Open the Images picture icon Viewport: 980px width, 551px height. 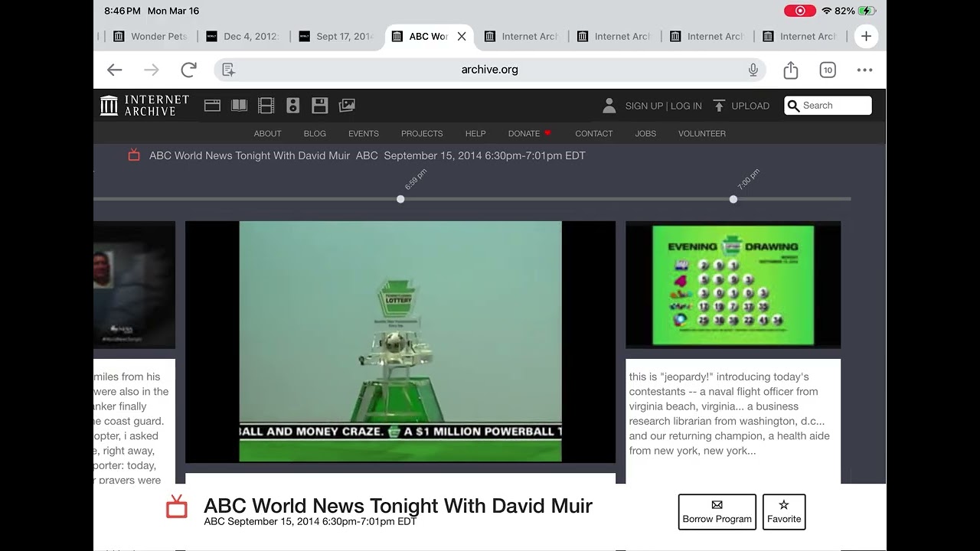click(347, 106)
